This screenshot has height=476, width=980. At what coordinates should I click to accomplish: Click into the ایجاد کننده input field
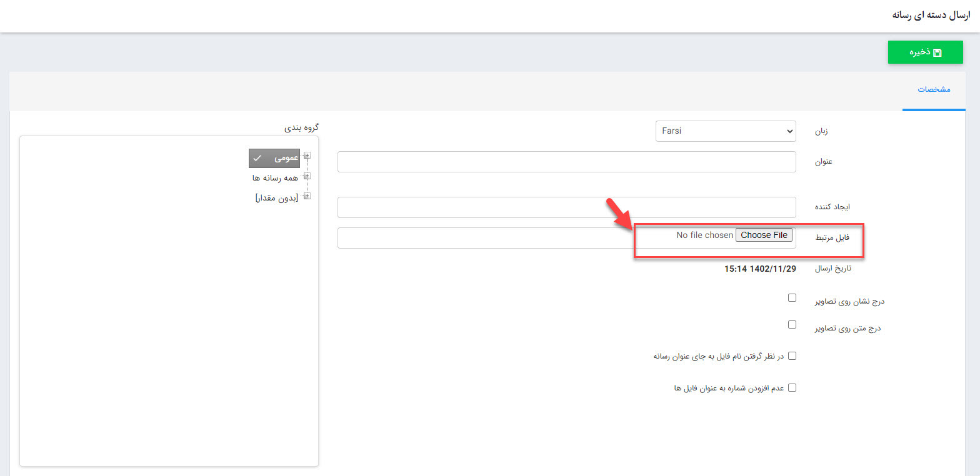566,207
